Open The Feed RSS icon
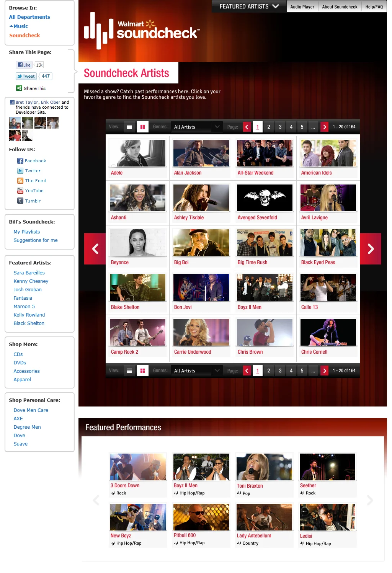 point(20,181)
